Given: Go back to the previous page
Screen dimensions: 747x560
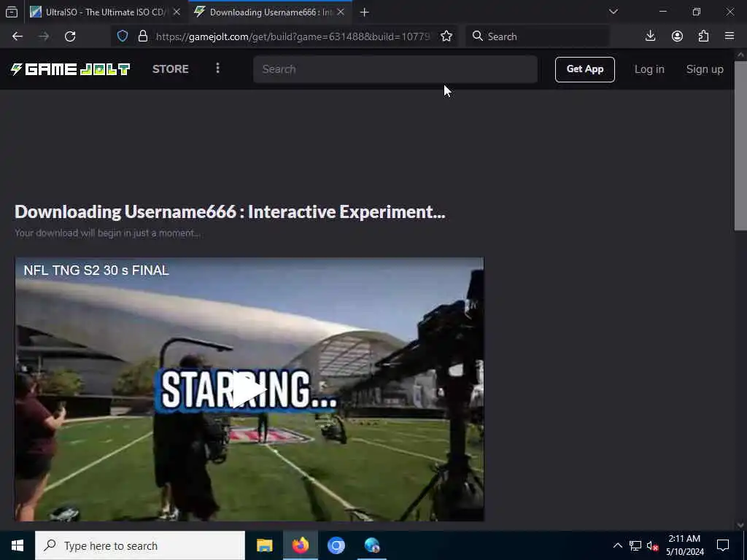Looking at the screenshot, I should [x=18, y=36].
